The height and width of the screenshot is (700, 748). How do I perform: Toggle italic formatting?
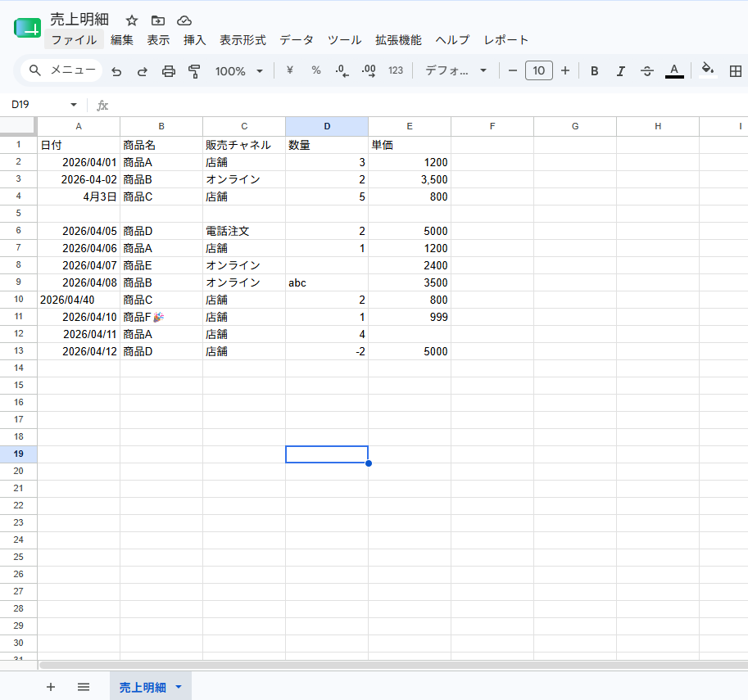click(621, 71)
